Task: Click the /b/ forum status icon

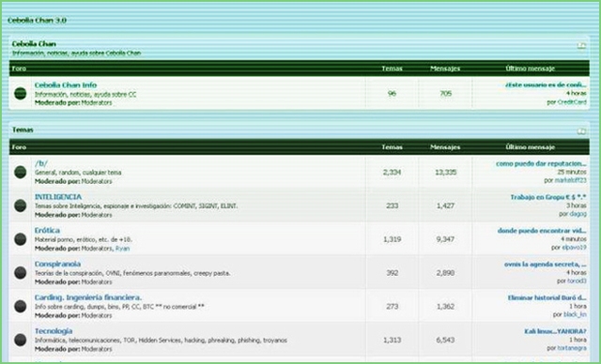Action: [21, 173]
